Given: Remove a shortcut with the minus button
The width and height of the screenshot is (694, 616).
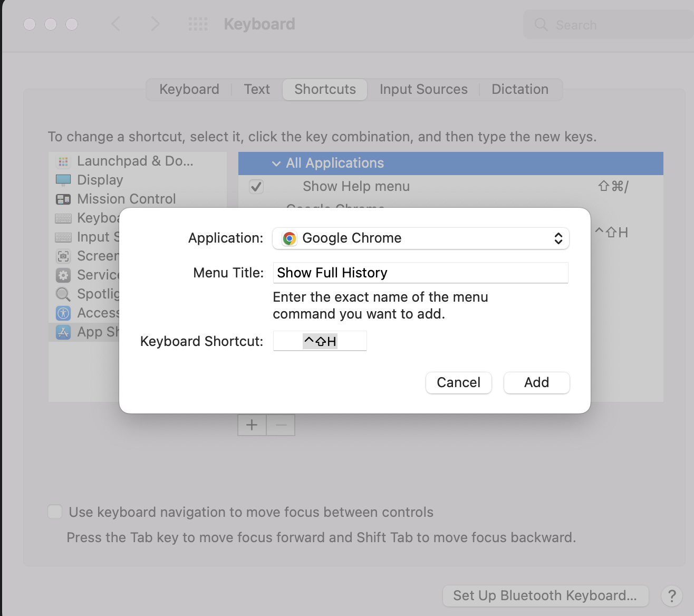Looking at the screenshot, I should point(281,425).
